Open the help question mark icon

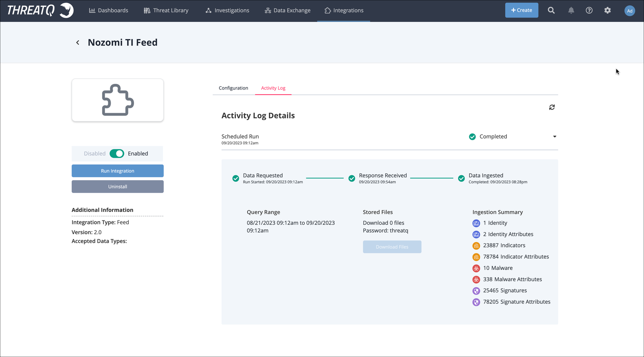click(589, 10)
